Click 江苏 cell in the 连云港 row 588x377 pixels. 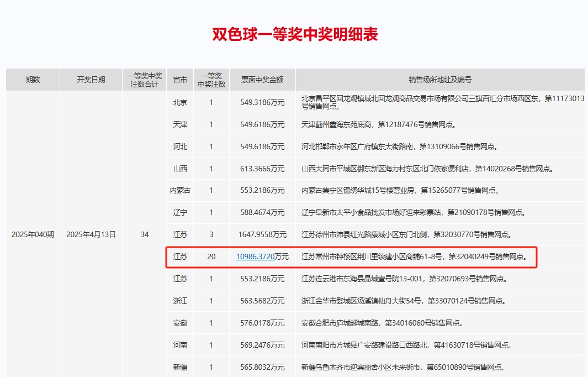pos(180,279)
